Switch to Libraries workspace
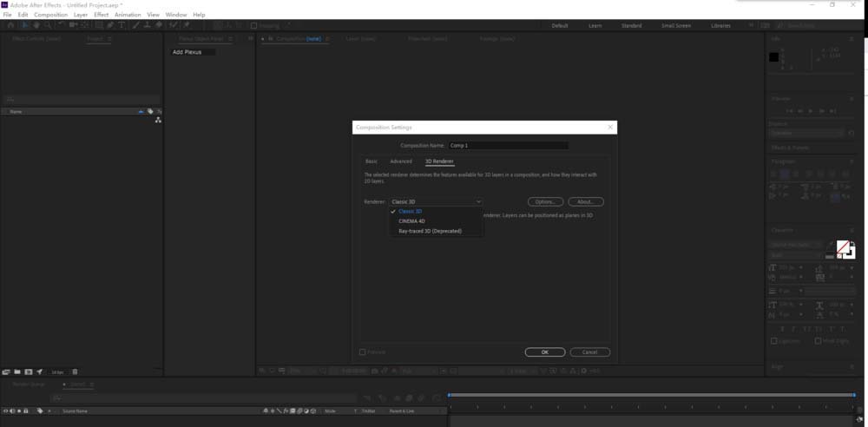The width and height of the screenshot is (868, 427). coord(720,25)
